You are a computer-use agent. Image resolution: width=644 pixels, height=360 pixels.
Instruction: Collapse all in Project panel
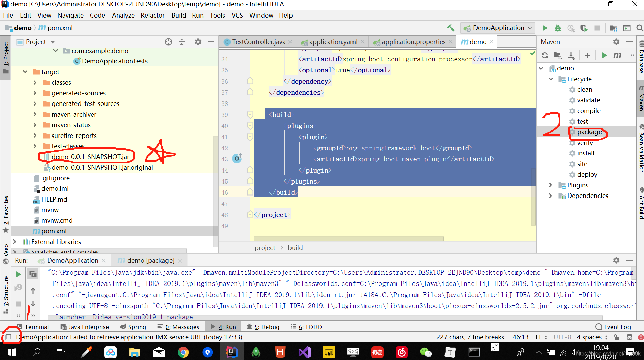tap(182, 42)
